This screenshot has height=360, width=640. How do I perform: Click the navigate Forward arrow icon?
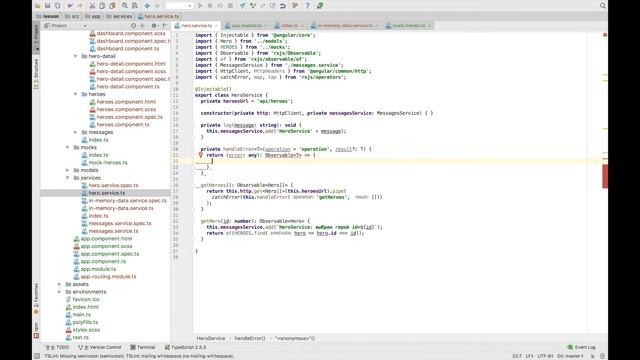[157, 6]
